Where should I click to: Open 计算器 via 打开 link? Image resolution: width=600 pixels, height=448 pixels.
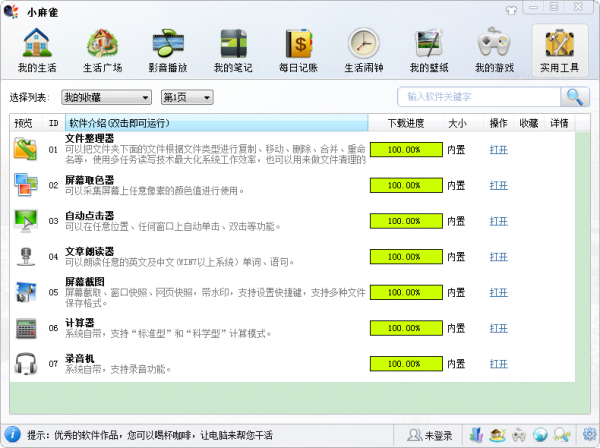point(499,328)
